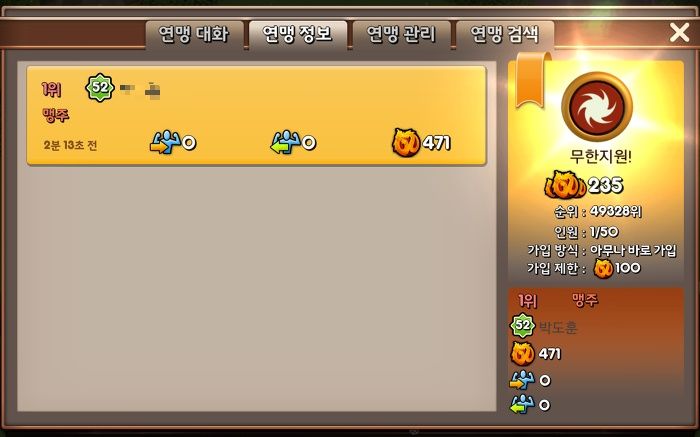Click the level 52 badge in member row
This screenshot has width=700, height=437.
coord(100,87)
